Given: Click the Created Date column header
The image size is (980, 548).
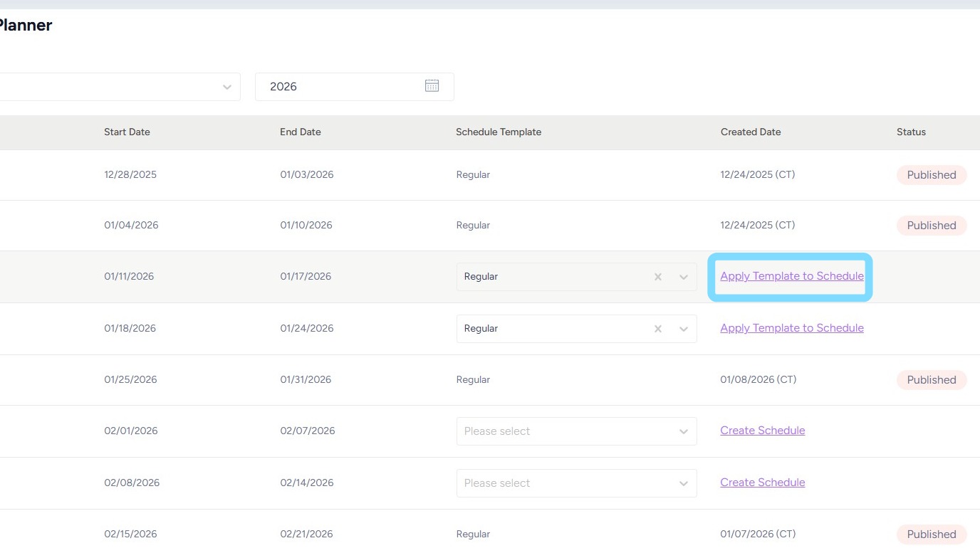Looking at the screenshot, I should (x=751, y=132).
